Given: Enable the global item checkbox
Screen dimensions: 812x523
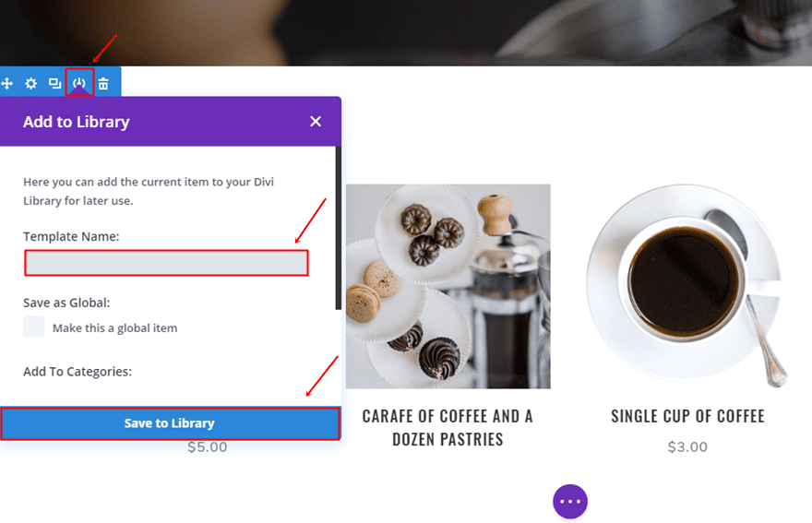Looking at the screenshot, I should pyautogui.click(x=34, y=327).
